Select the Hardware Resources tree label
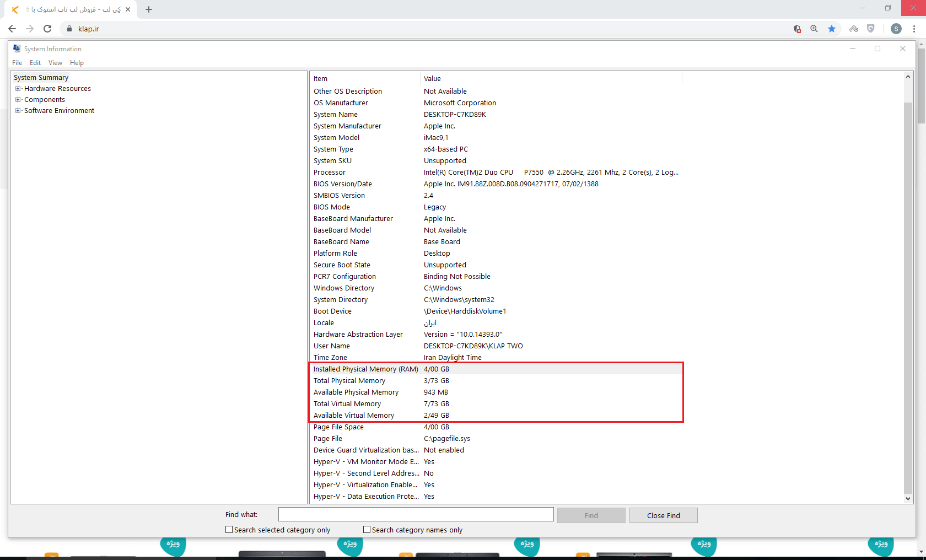The height and width of the screenshot is (560, 926). [x=57, y=89]
